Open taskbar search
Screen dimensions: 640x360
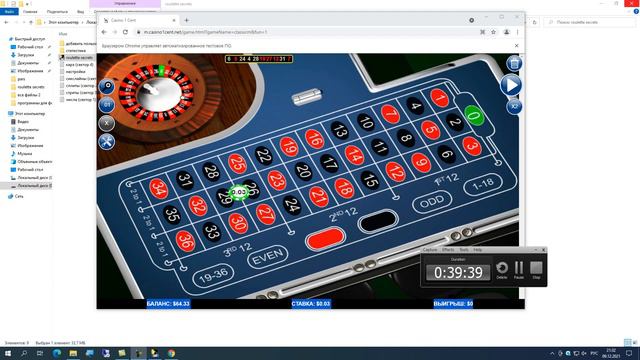click(x=24, y=353)
